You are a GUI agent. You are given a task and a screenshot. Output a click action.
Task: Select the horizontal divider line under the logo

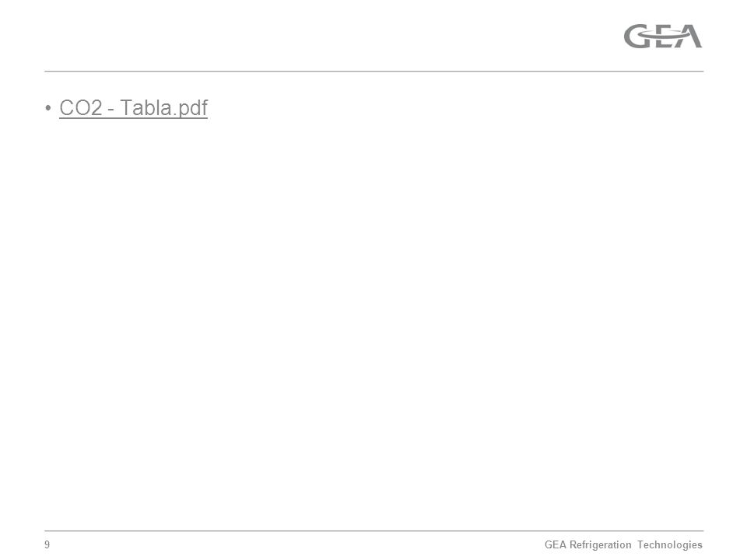pyautogui.click(x=374, y=72)
